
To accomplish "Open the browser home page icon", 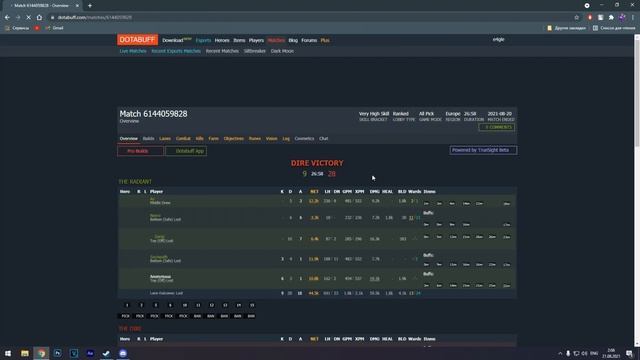I will pyautogui.click(x=39, y=18).
